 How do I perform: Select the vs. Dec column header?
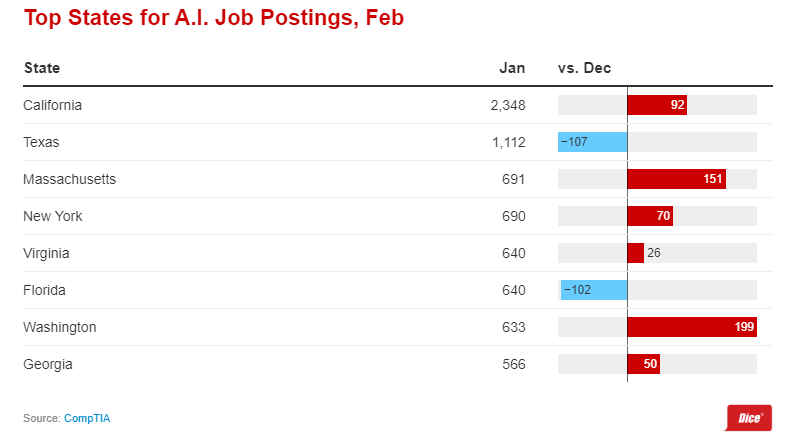[584, 68]
